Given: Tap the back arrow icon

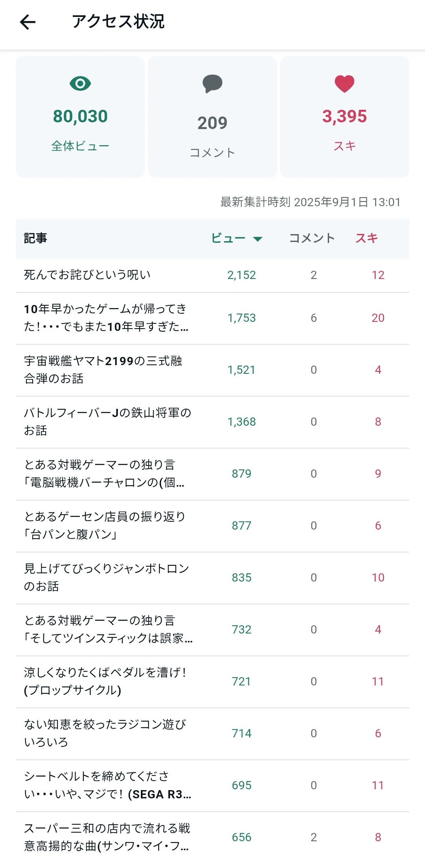Looking at the screenshot, I should click(28, 22).
